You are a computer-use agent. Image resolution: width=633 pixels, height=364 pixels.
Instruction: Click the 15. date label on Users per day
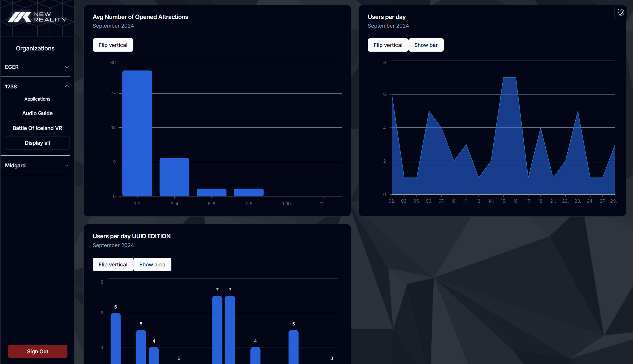503,201
